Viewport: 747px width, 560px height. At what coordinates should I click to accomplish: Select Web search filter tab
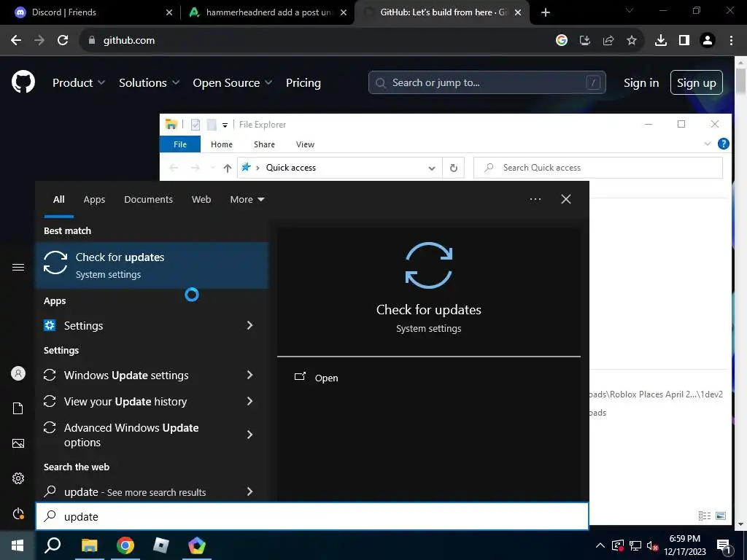tap(201, 200)
